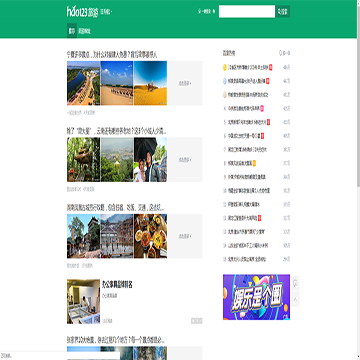Click the floating feedback icon beside the banner

coord(295,283)
